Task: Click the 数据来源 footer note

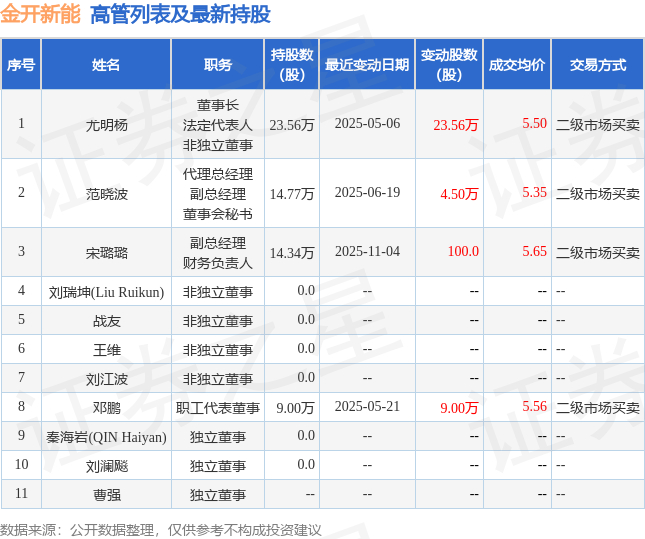Action: pyautogui.click(x=160, y=530)
